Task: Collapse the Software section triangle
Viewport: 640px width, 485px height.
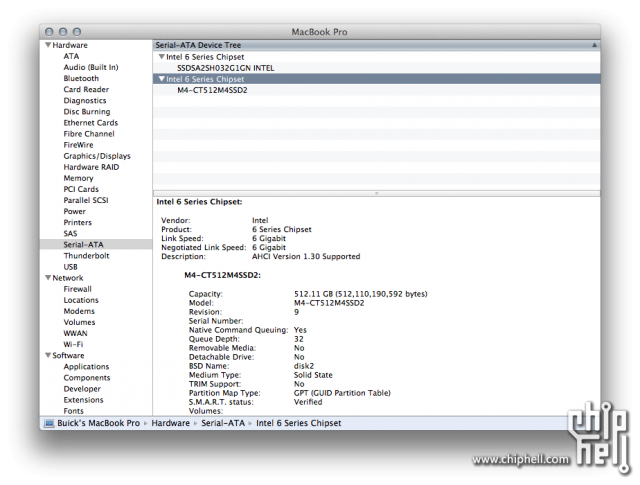Action: [x=48, y=355]
